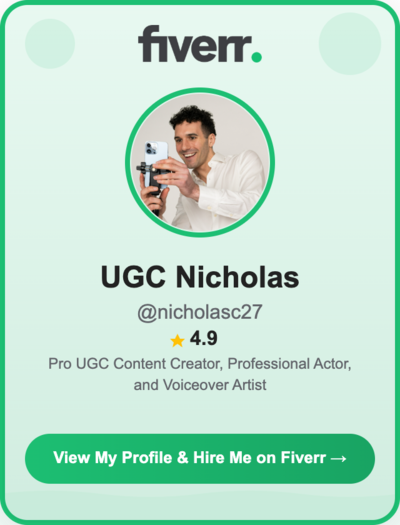Select the UGC Nicholas name heading
The image size is (400, 525).
(200, 277)
